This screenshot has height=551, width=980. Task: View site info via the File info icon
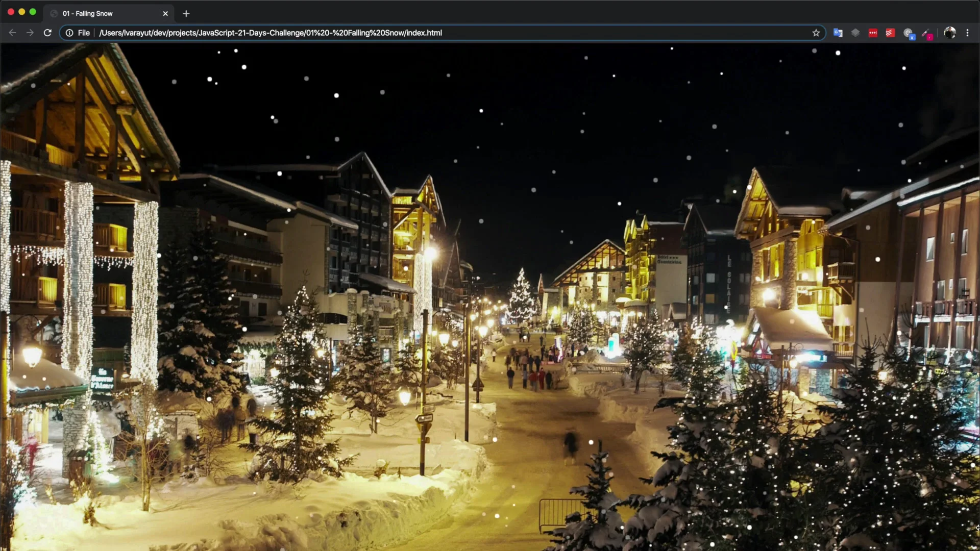coord(69,33)
